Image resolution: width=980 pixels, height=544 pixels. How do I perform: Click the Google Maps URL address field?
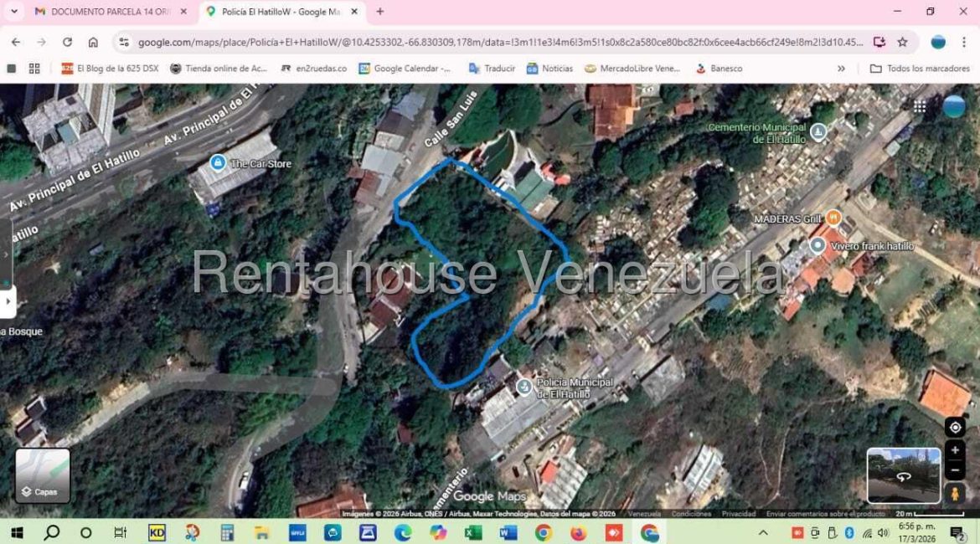point(500,42)
